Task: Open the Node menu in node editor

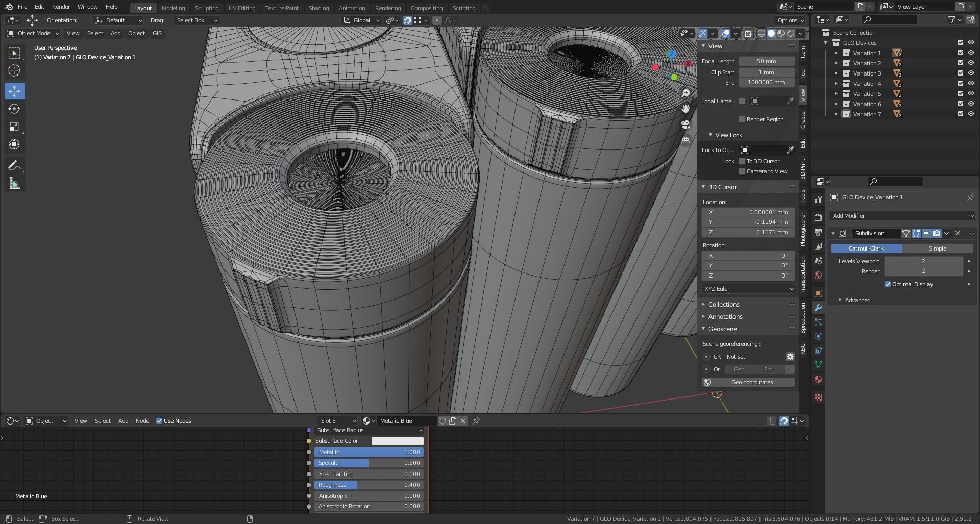Action: [142, 421]
